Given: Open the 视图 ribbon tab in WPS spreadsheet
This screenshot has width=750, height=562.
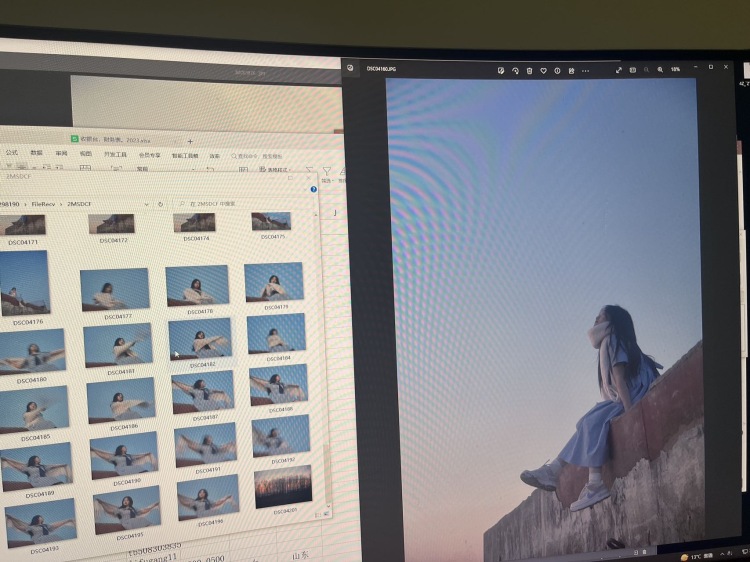Looking at the screenshot, I should pos(86,154).
